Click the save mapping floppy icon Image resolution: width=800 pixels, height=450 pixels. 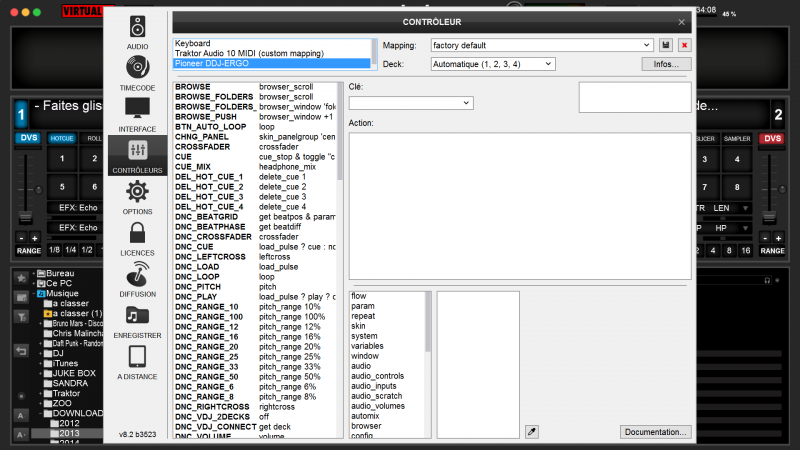[666, 45]
